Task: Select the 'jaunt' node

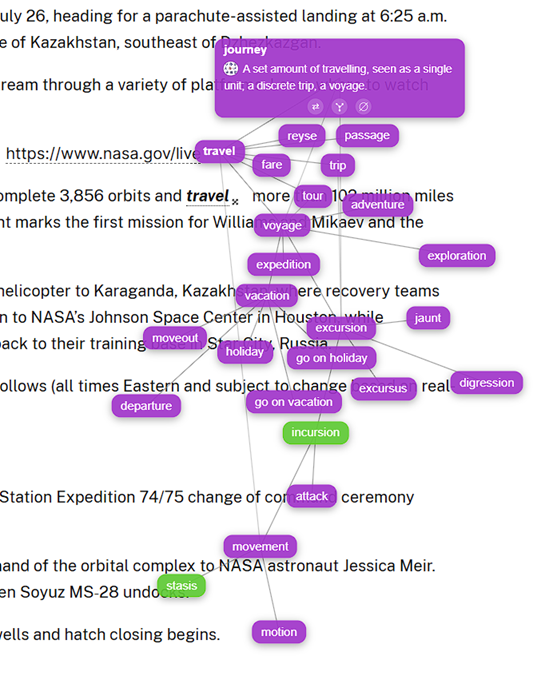Action: click(428, 318)
